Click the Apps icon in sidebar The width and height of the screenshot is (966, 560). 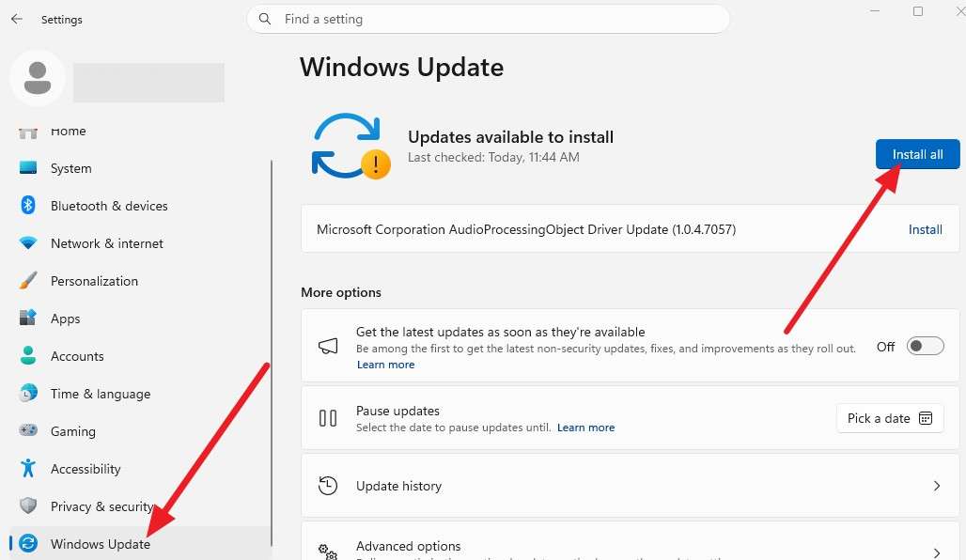click(x=28, y=318)
